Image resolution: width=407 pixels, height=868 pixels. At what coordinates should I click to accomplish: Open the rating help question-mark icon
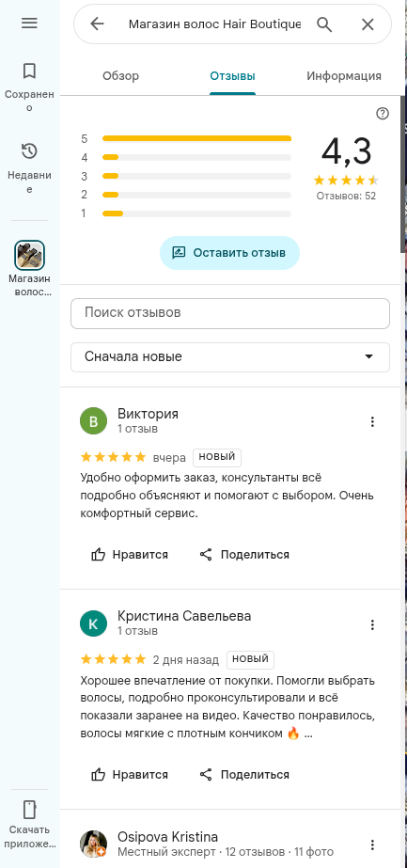pyautogui.click(x=383, y=114)
